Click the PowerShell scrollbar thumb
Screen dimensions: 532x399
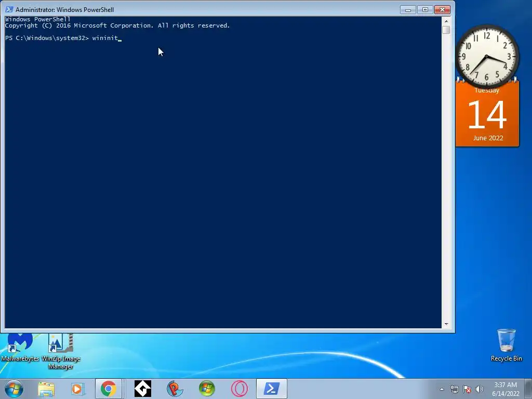tap(446, 30)
